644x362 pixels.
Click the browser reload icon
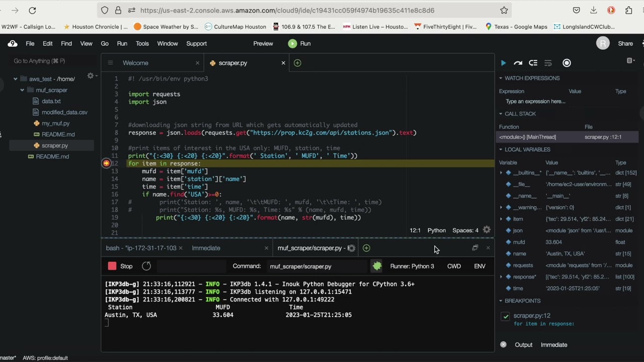pos(32,10)
